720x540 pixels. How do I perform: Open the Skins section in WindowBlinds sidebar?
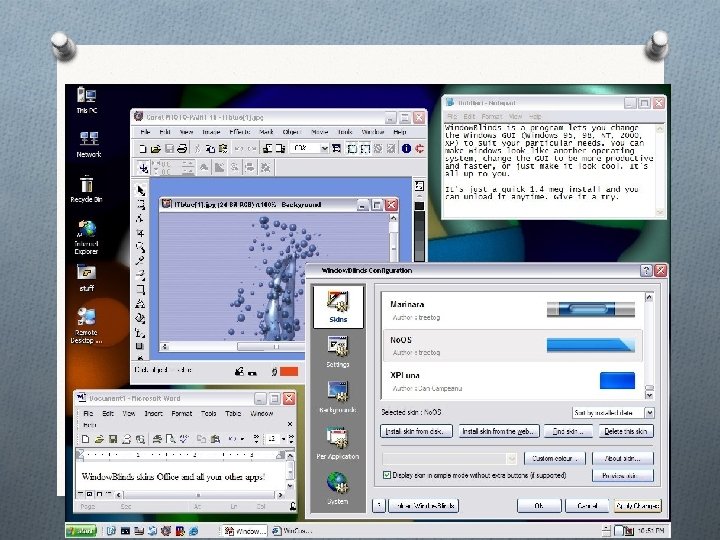coord(338,306)
